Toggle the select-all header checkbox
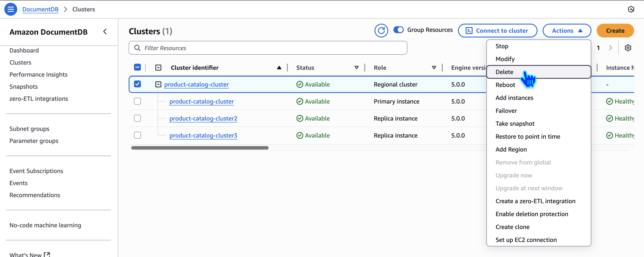This screenshot has height=257, width=644. [138, 67]
